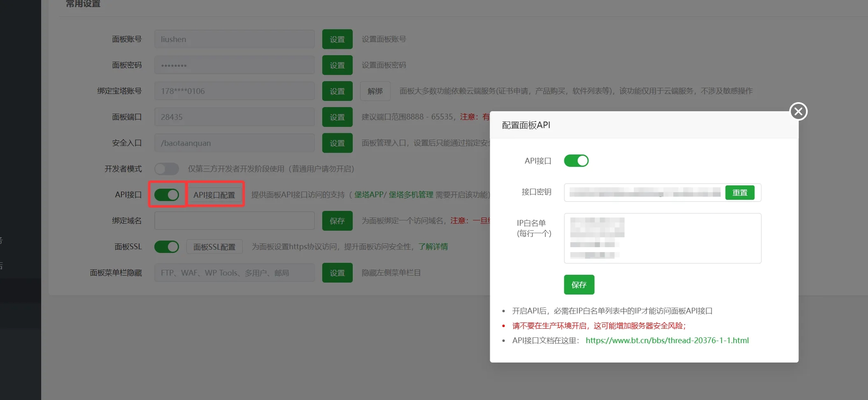Click the 配置面板API dialog title
Screen dimensions: 868x400
[x=526, y=125]
